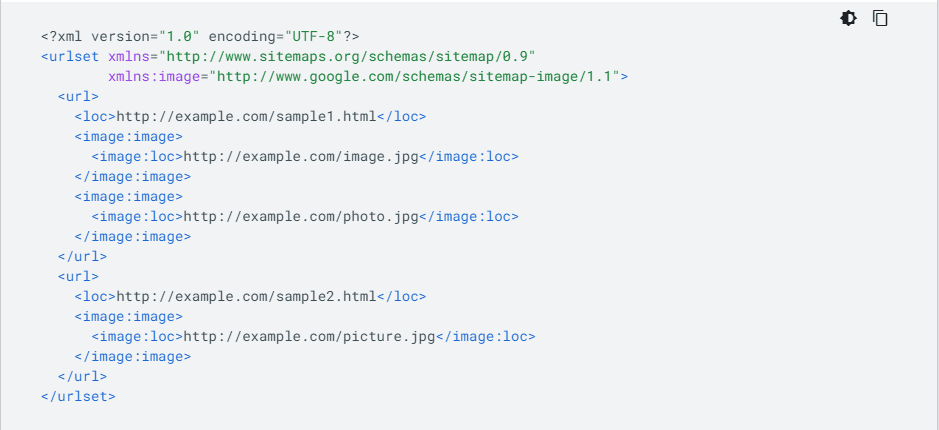The height and width of the screenshot is (430, 939).
Task: Copy the code sample to clipboard
Action: [880, 19]
